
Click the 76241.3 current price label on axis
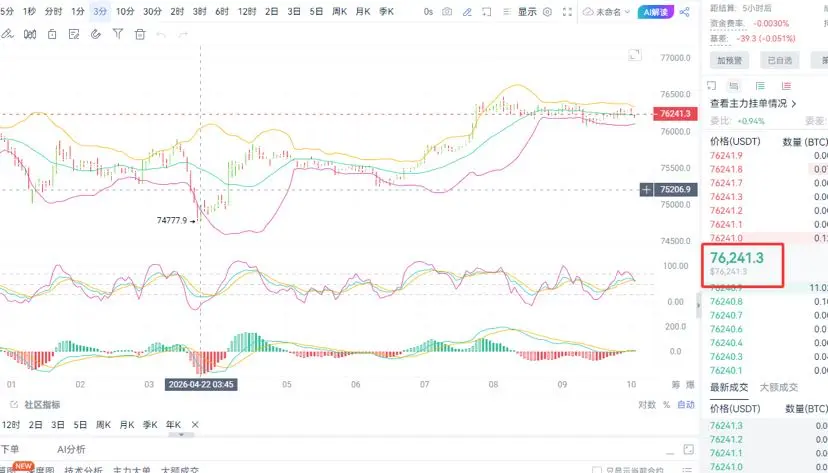(x=675, y=113)
